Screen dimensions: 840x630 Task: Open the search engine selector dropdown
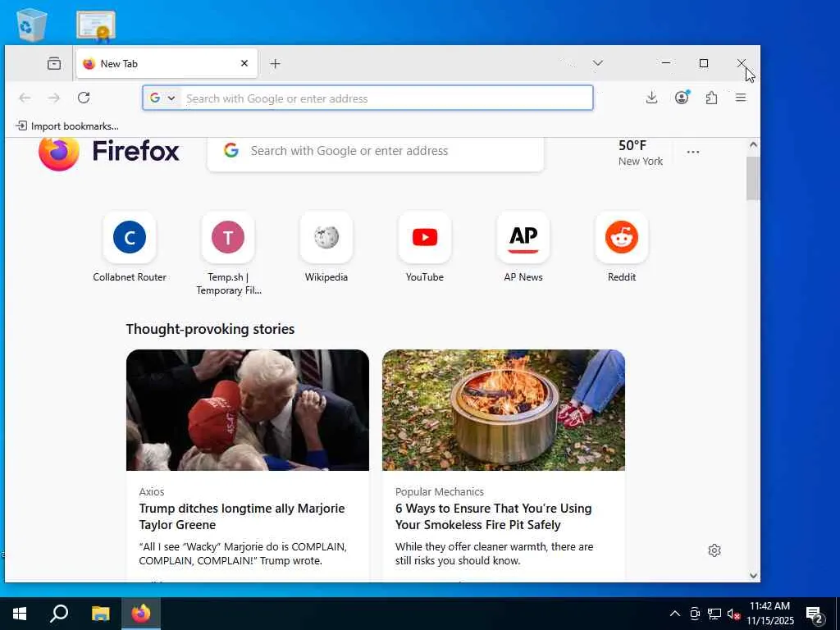pyautogui.click(x=163, y=98)
